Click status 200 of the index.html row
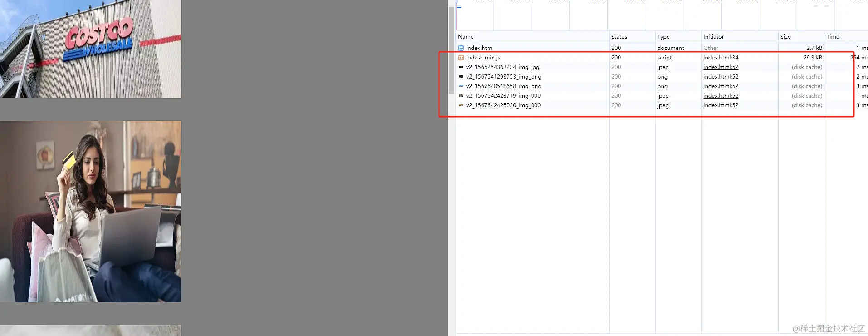 tap(616, 48)
